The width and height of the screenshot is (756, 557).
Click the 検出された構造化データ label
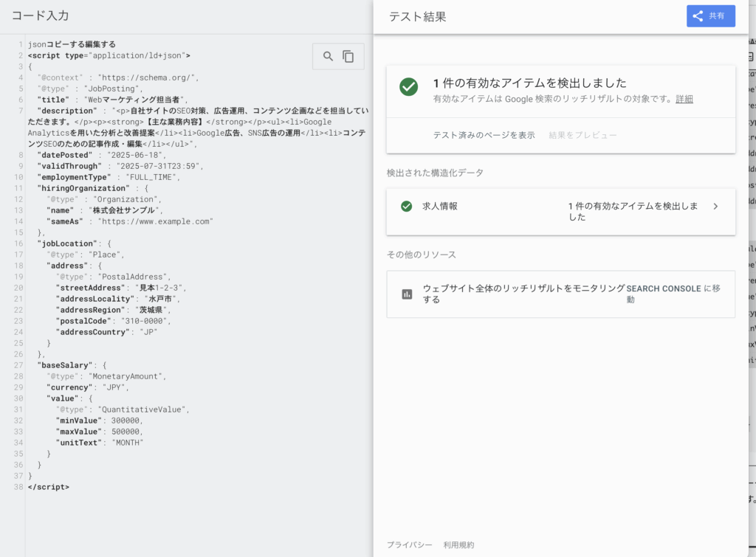(x=435, y=173)
